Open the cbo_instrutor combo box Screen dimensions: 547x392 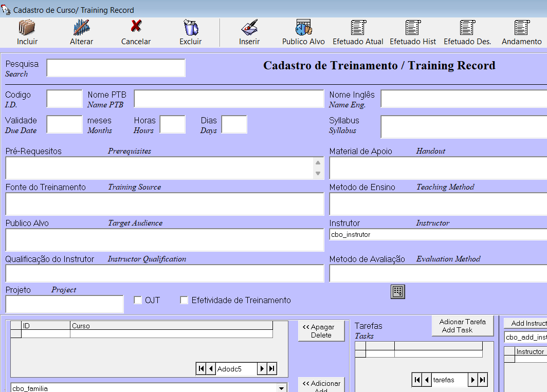coord(437,234)
